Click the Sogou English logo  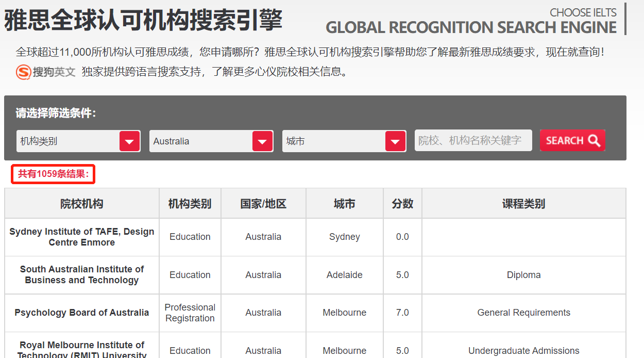45,72
